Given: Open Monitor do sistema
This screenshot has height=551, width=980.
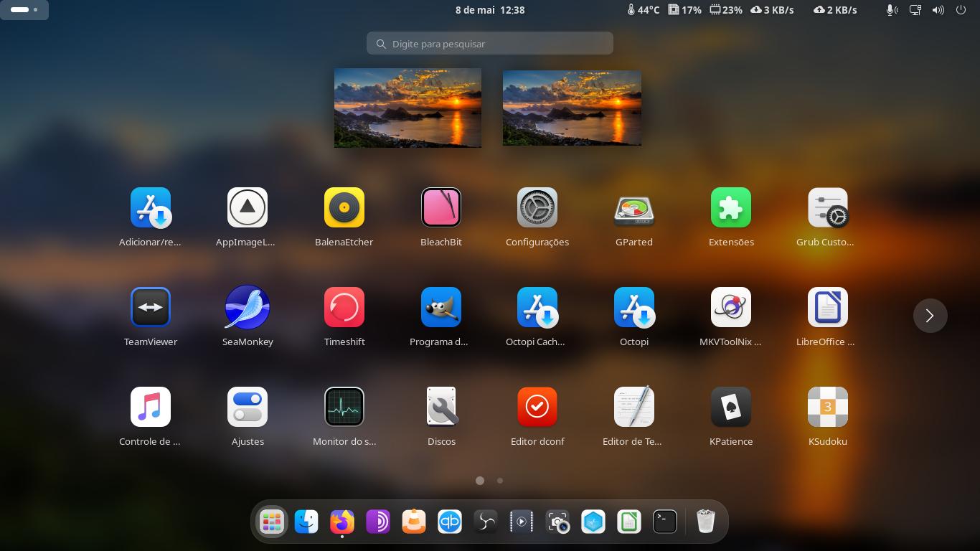Looking at the screenshot, I should point(344,407).
